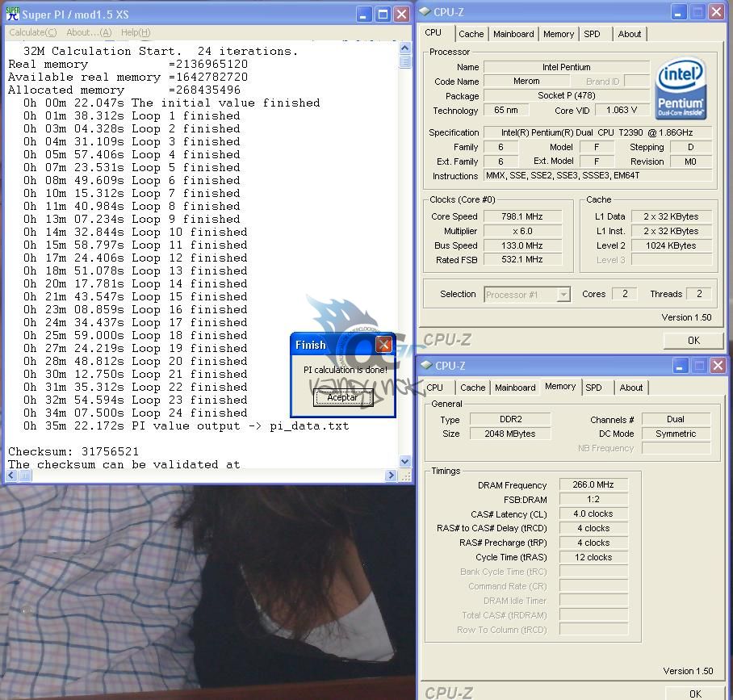Click the memory Size value 2048 MBytes
The image size is (733, 700).
click(510, 434)
